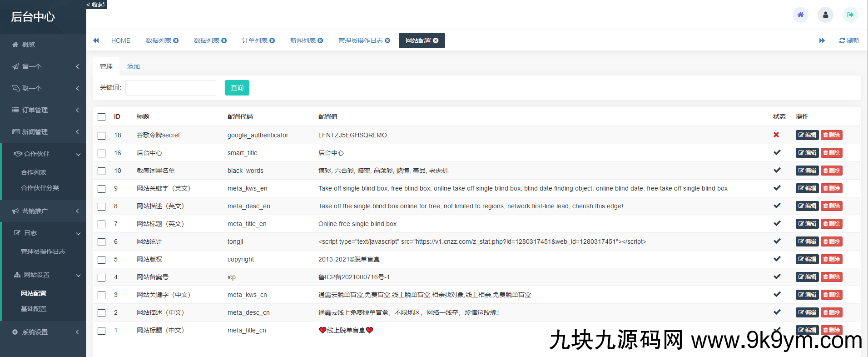
Task: Click status checkmark for smart_title row
Action: 777,152
